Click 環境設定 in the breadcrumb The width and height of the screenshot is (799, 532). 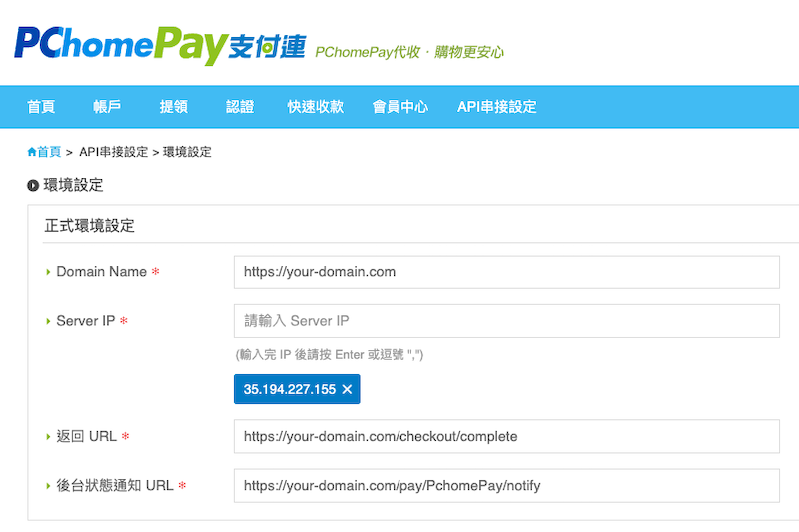[187, 152]
